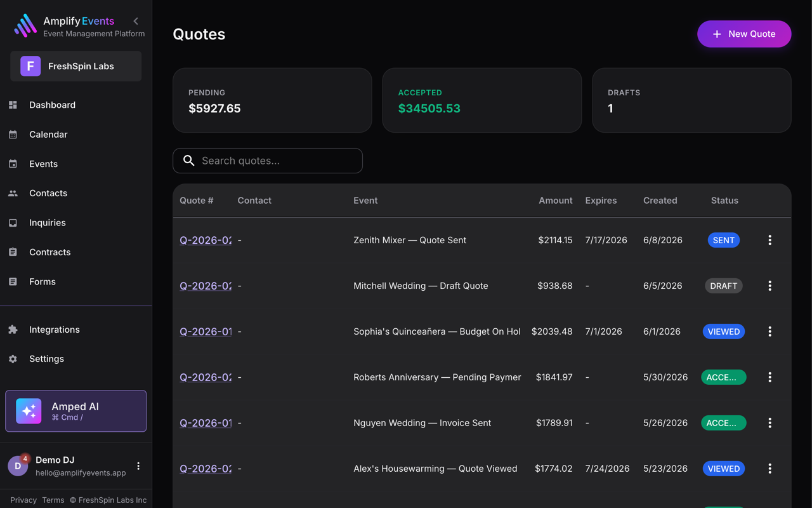Open row actions menu for Nguyen Wedding
Image resolution: width=812 pixels, height=508 pixels.
[769, 423]
